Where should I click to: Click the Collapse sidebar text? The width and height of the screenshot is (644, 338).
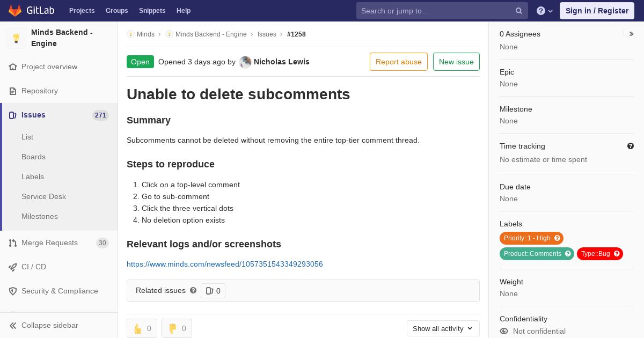(x=50, y=325)
